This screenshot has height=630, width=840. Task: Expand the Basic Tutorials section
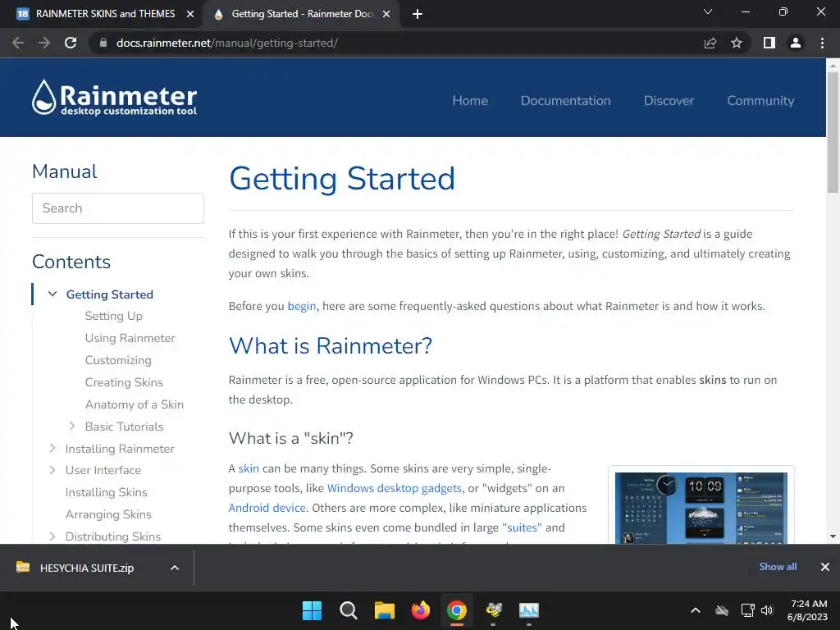point(72,427)
